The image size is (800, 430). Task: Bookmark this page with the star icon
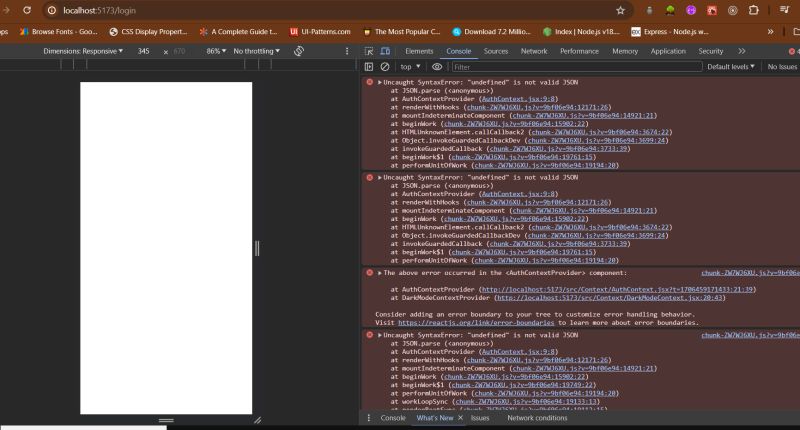point(620,10)
